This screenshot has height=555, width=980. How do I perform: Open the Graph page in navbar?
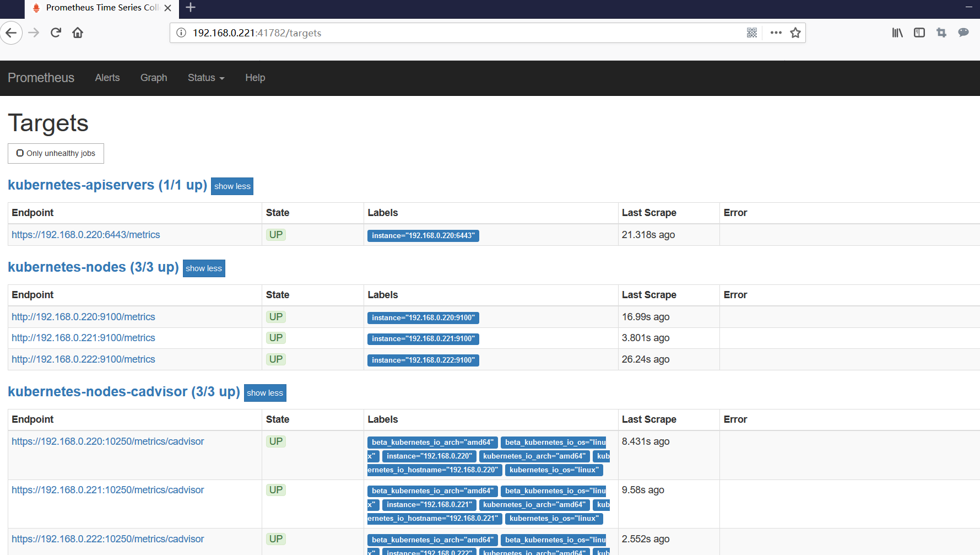point(154,78)
